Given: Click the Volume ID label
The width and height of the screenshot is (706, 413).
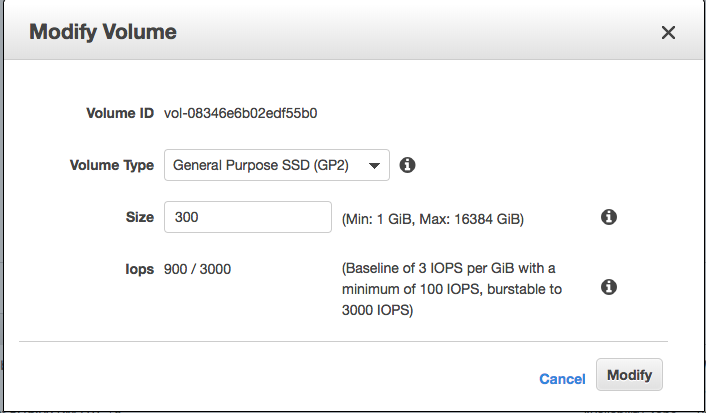Looking at the screenshot, I should coord(119,113).
